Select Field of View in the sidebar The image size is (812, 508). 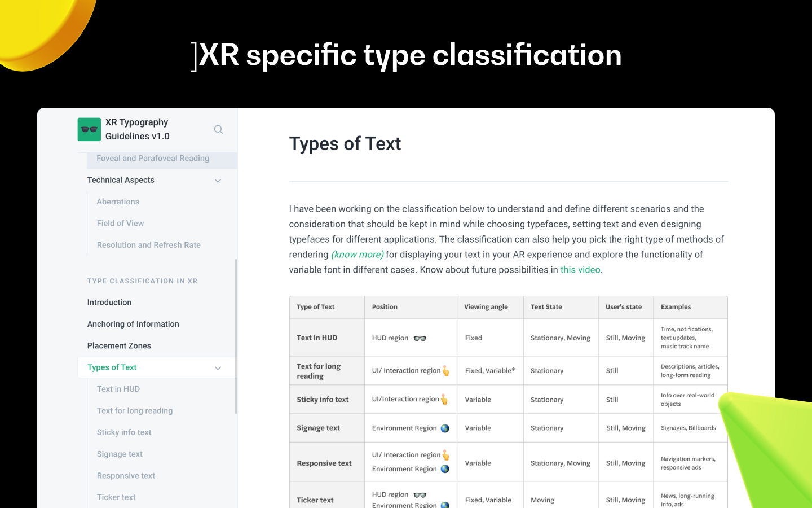(120, 223)
